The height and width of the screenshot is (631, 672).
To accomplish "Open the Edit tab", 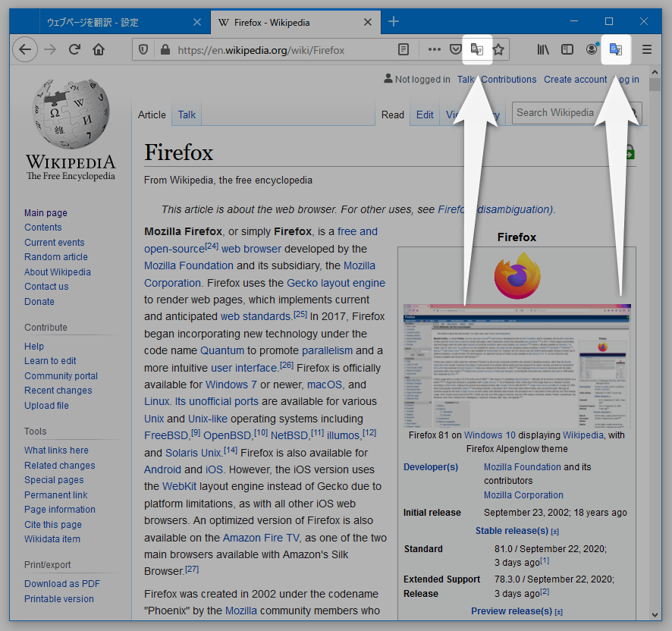I will pos(425,115).
